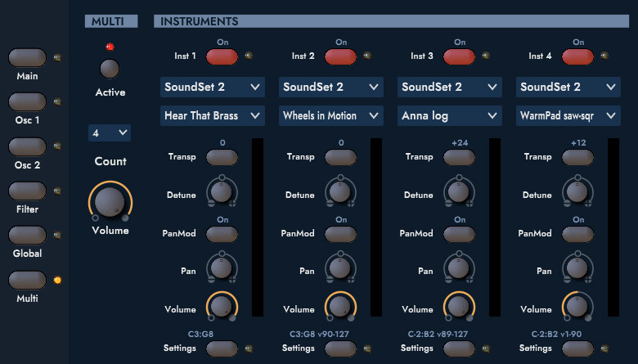Expand the Count dropdown showing 4
This screenshot has height=364, width=638.
(110, 132)
